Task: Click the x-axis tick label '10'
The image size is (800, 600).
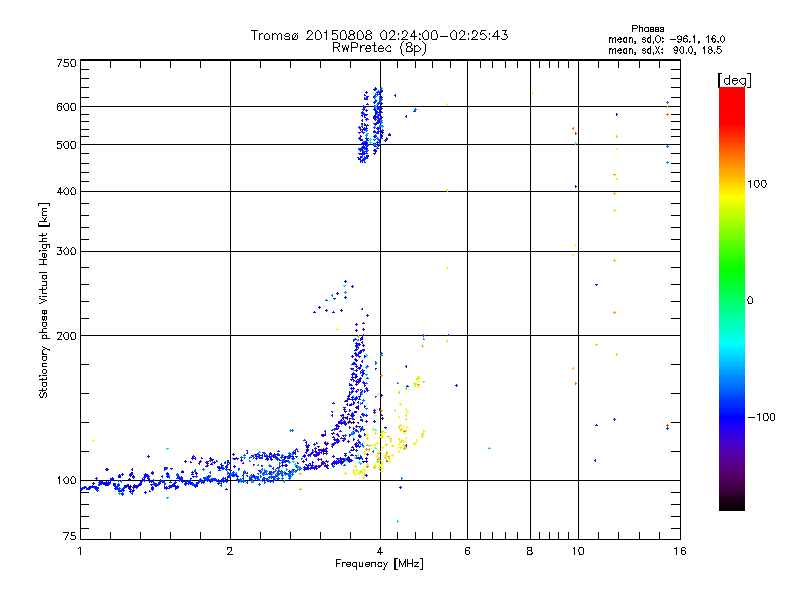Action: pos(578,551)
